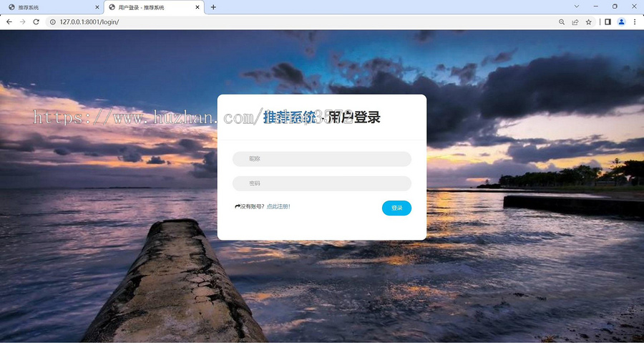
Task: Go back using the browser back arrow
Action: (9, 21)
